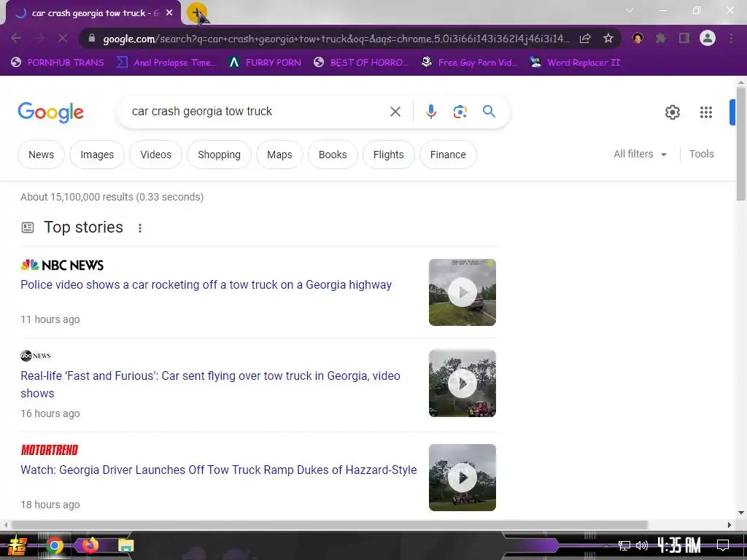Start voice search with microphone icon
The image size is (747, 560).
(x=430, y=112)
